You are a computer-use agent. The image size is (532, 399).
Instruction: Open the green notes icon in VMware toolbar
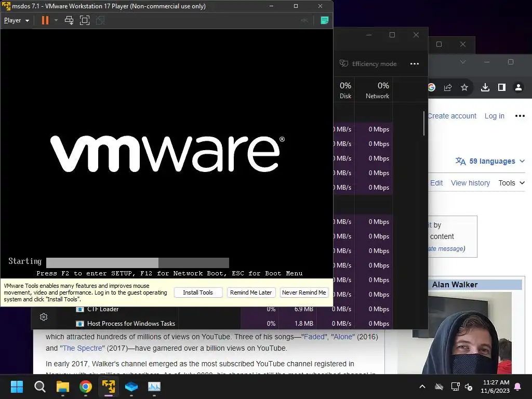pos(324,20)
